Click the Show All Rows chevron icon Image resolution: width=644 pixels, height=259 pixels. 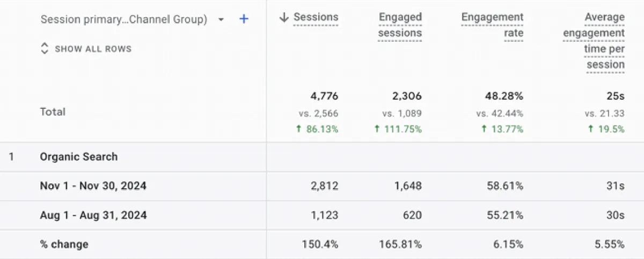pyautogui.click(x=45, y=49)
